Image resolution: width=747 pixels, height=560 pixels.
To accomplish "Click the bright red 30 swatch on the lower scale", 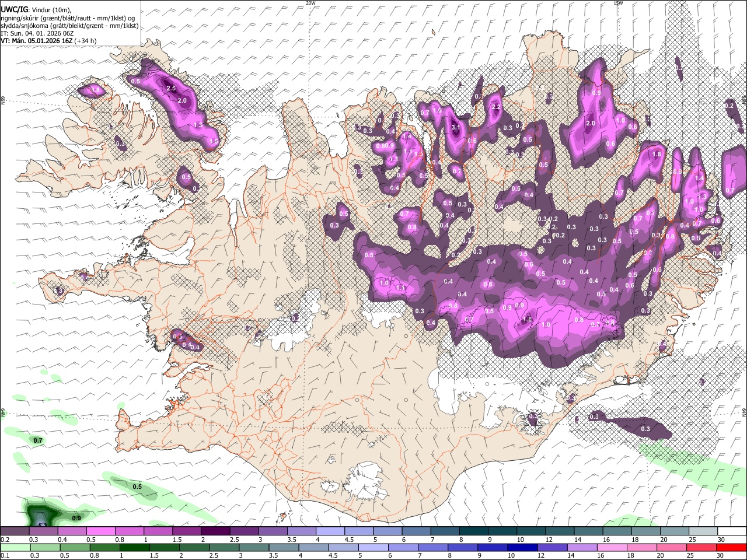I will 731,548.
